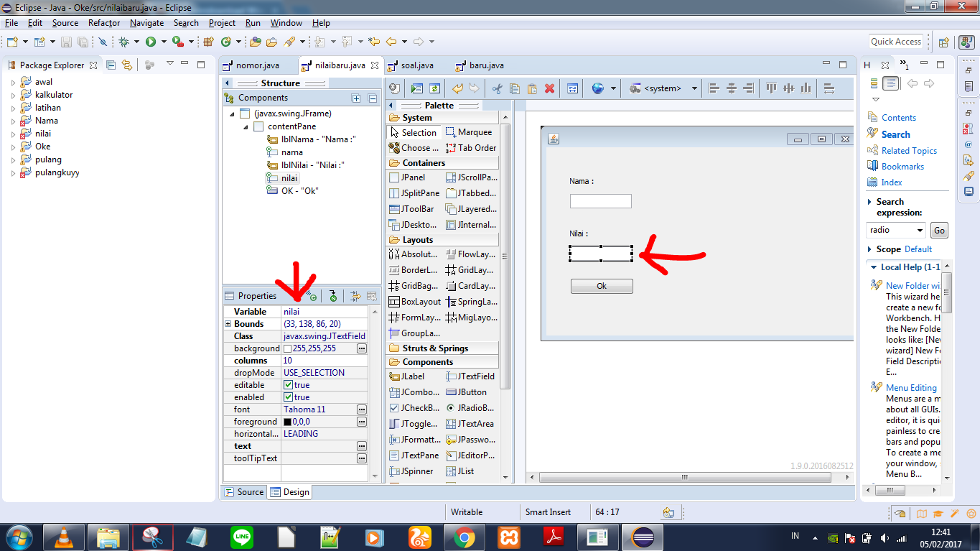The height and width of the screenshot is (551, 980).
Task: Click the white background color swatch
Action: click(x=288, y=348)
